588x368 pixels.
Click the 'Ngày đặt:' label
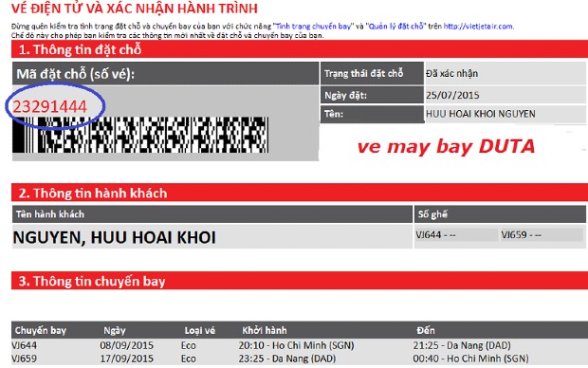345,95
